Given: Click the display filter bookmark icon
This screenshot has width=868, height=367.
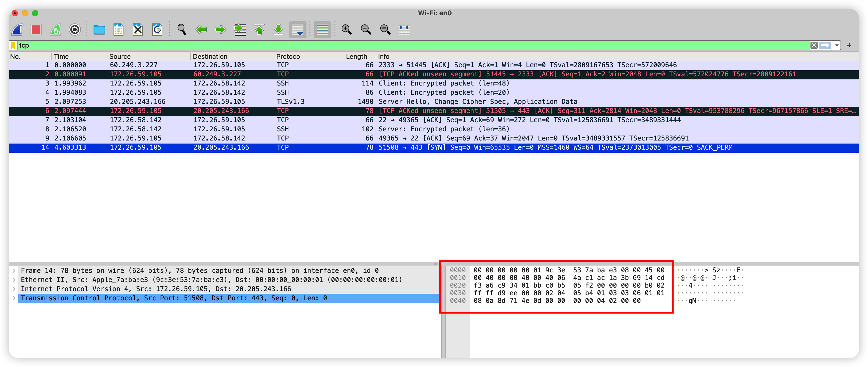Looking at the screenshot, I should click(13, 45).
